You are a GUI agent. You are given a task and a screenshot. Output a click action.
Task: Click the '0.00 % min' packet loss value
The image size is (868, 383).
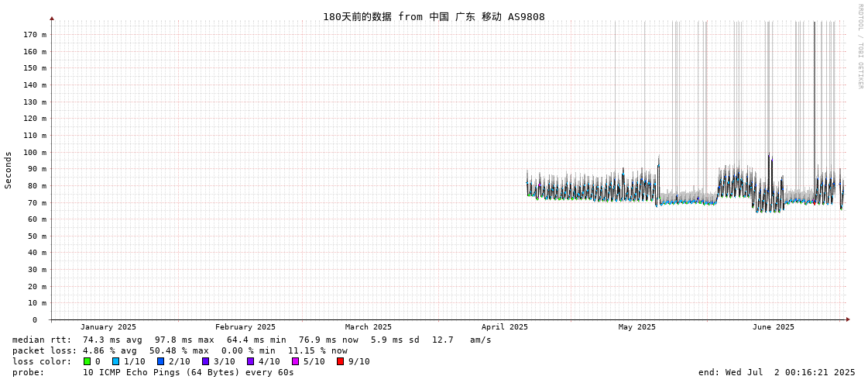[251, 351]
